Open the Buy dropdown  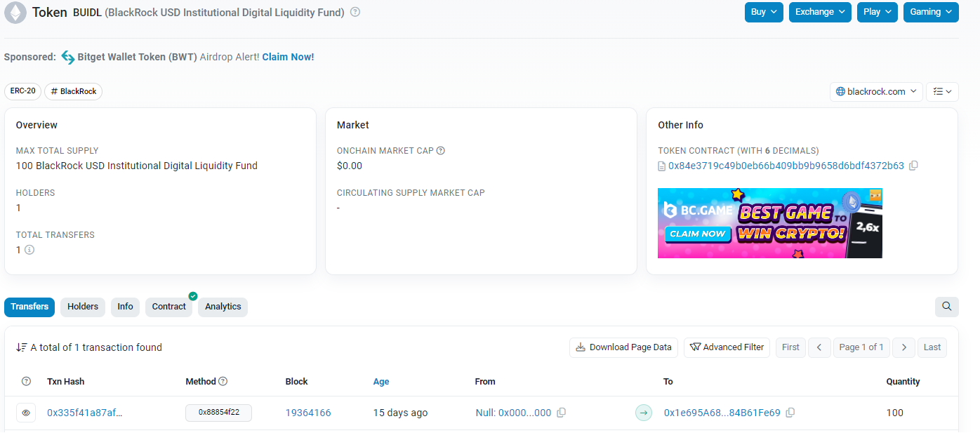764,12
